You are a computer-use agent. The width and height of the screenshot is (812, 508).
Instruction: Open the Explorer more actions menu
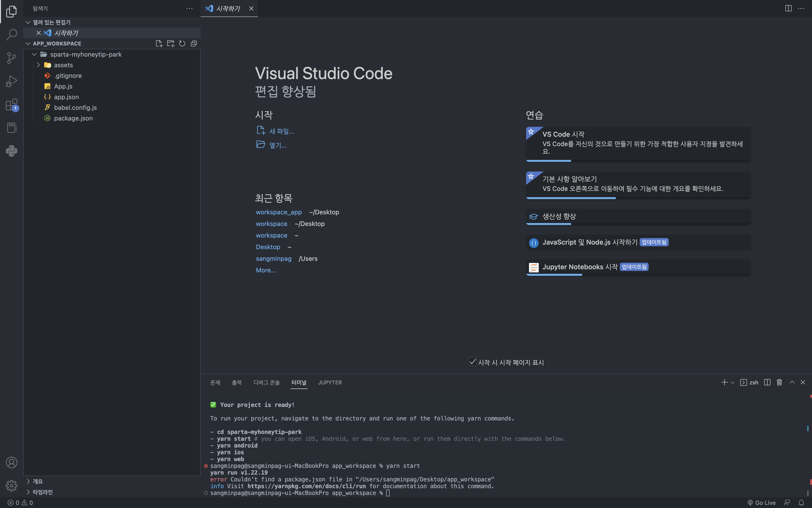[x=189, y=8]
